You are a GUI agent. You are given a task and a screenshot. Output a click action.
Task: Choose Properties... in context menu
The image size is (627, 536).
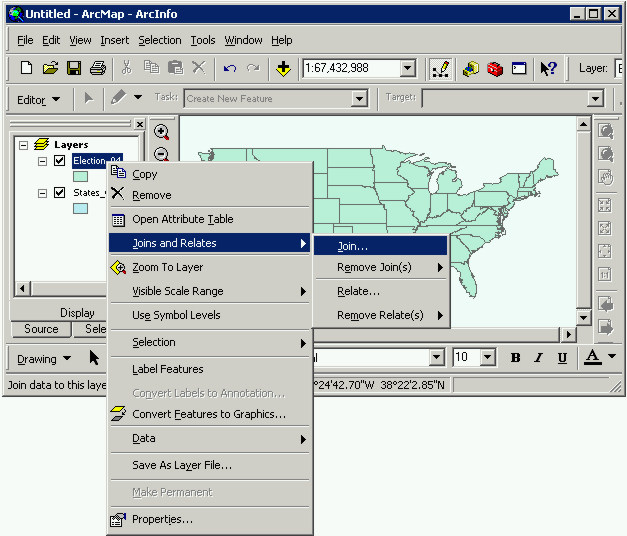tap(209, 519)
